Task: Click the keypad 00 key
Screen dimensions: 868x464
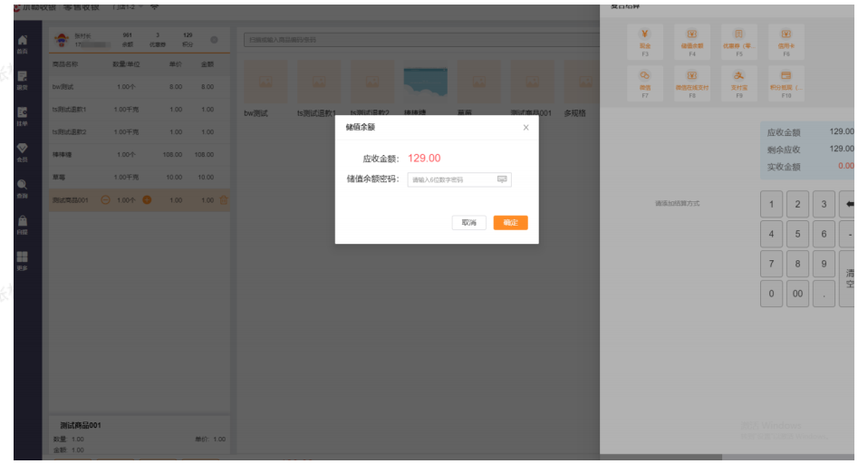Action: tap(797, 294)
